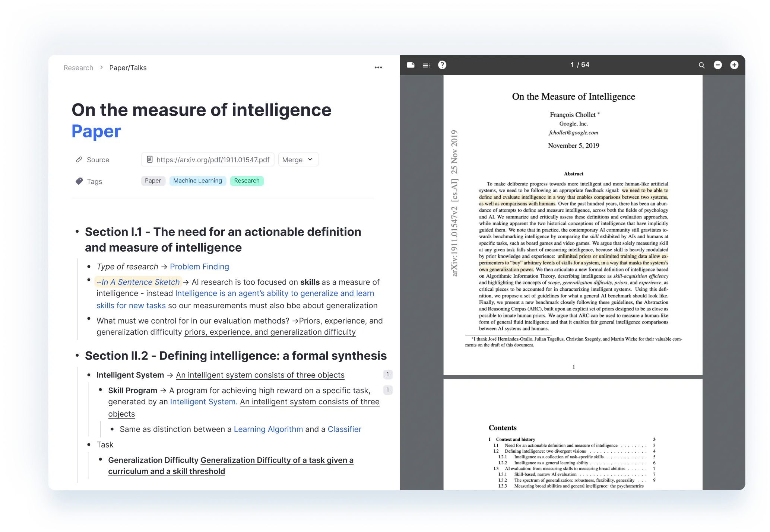Screen dimensions: 770x532
Task: Click the Intelligent System bullet
Action: (x=89, y=375)
